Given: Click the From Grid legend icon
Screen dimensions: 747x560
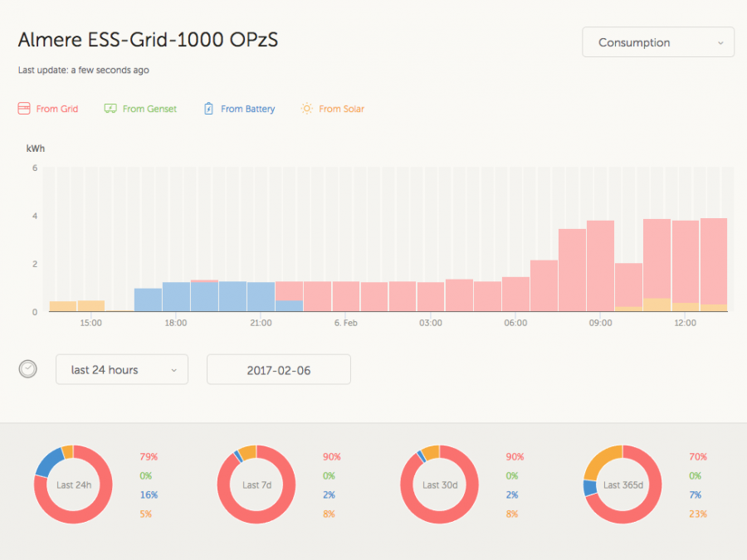Looking at the screenshot, I should (24, 109).
